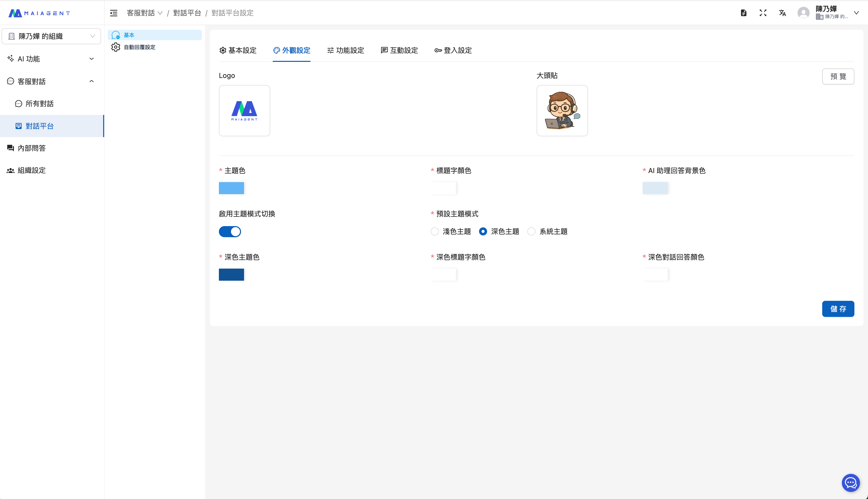Switch to 登入設定 tab

coord(453,50)
